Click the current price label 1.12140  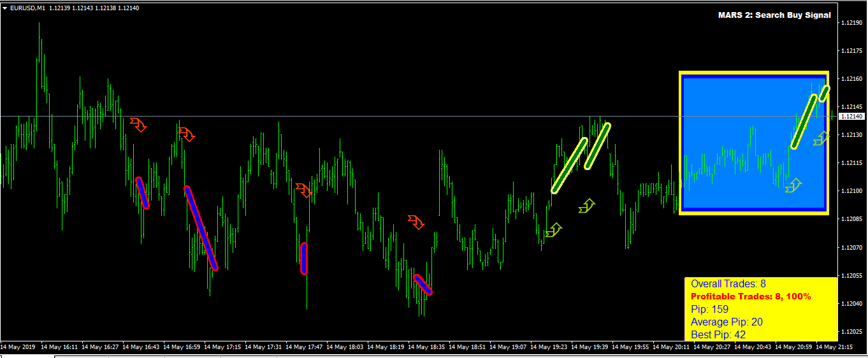[852, 117]
